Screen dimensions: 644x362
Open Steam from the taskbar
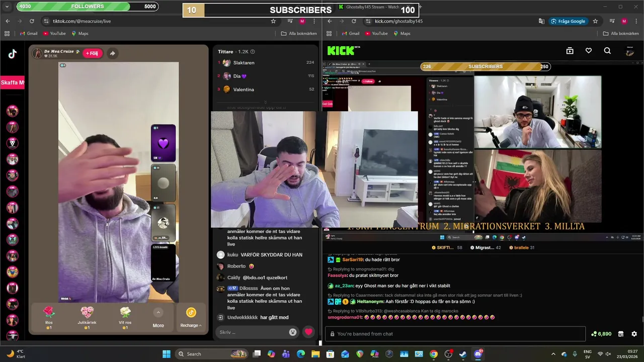(x=463, y=354)
